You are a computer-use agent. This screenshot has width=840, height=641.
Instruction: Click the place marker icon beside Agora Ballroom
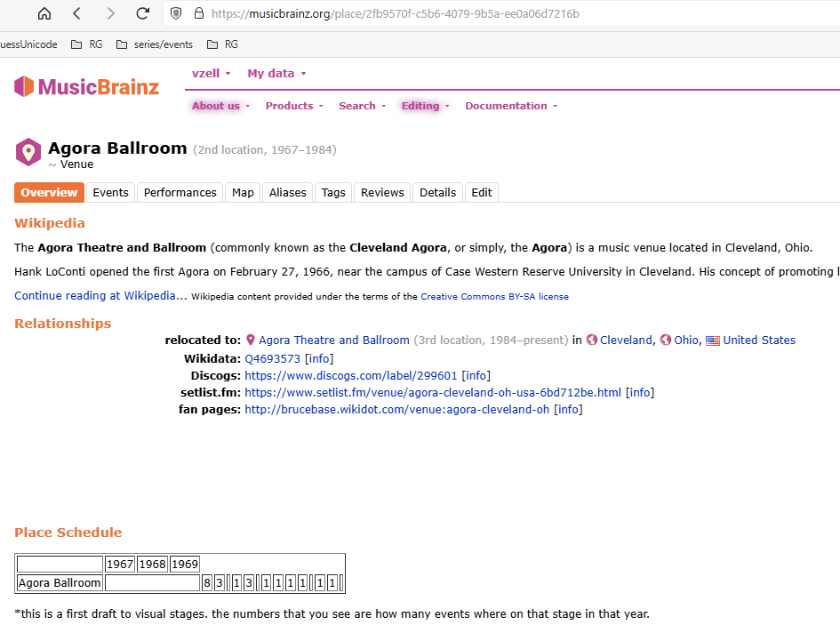click(28, 152)
